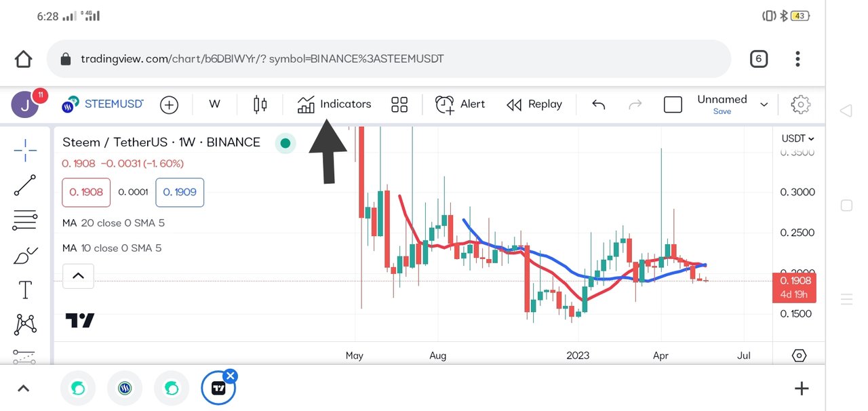Open the candlestick chart style selector
The image size is (868, 411).
(x=260, y=104)
